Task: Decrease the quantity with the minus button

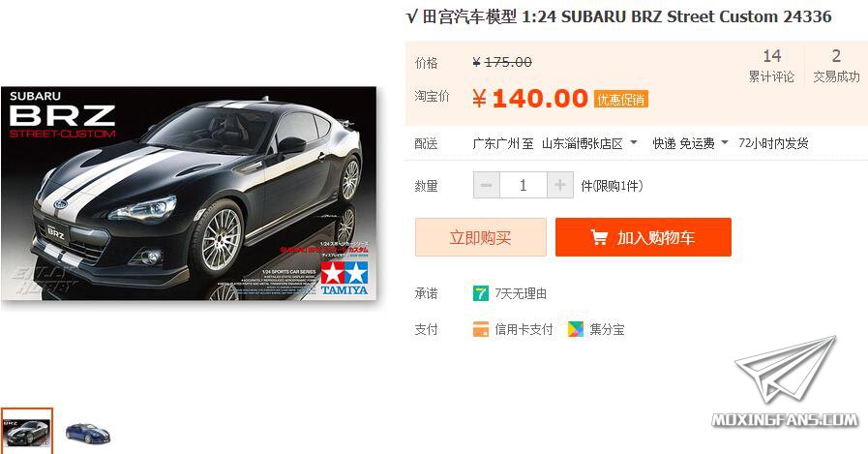Action: click(x=487, y=185)
